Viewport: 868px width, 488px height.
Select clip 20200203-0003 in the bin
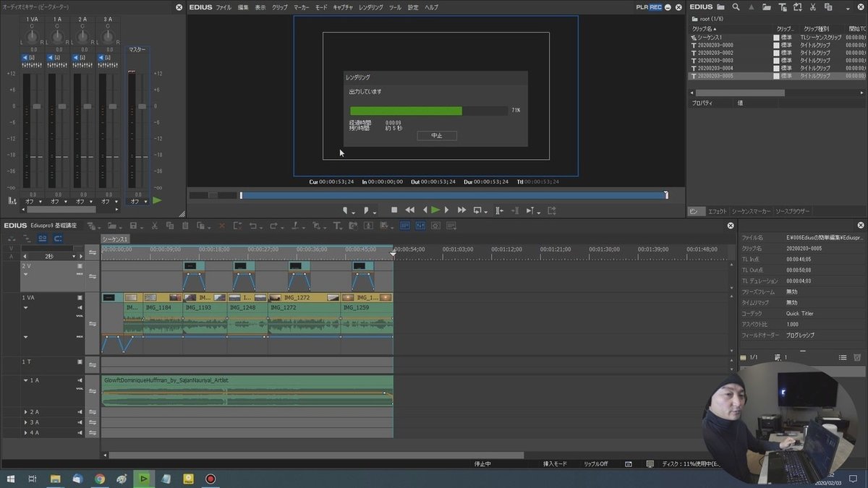715,61
